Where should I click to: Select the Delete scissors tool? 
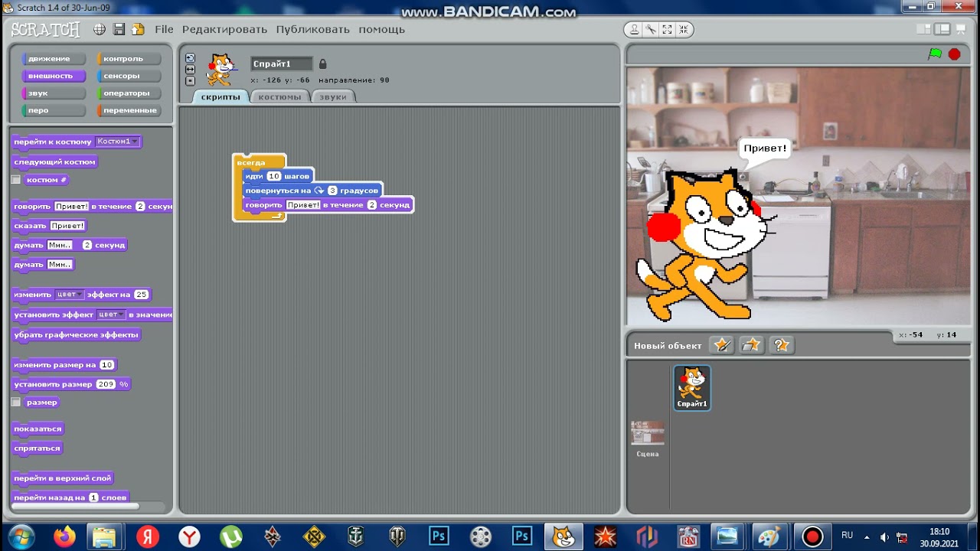tap(651, 30)
